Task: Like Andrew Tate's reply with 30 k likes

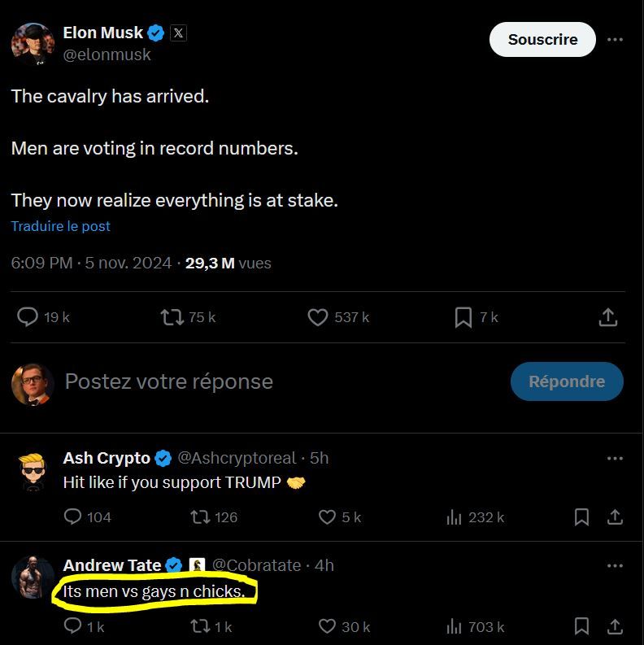Action: pyautogui.click(x=328, y=626)
